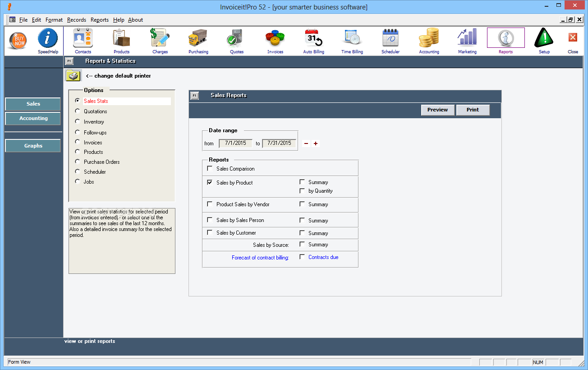Restore the inner document window
This screenshot has width=588, height=370.
point(571,20)
